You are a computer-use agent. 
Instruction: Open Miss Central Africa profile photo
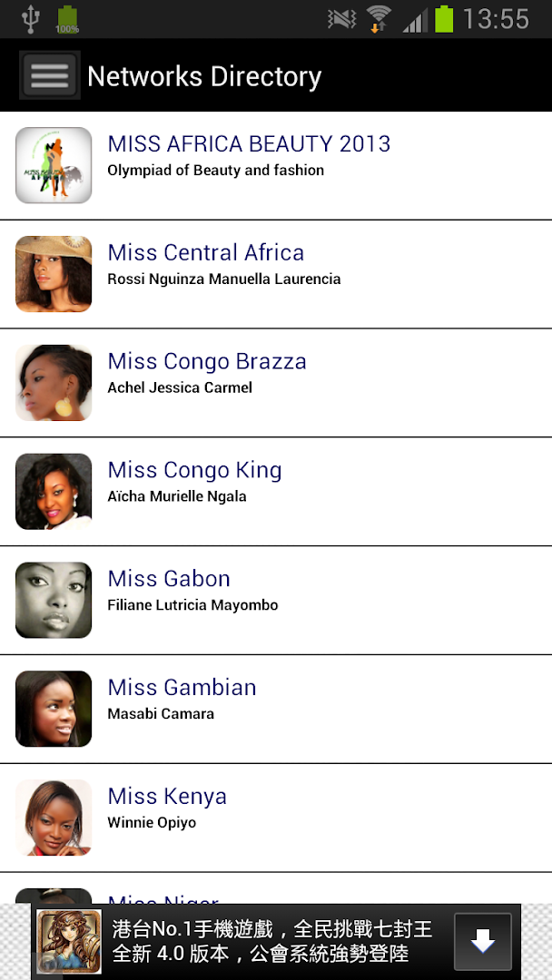click(54, 274)
